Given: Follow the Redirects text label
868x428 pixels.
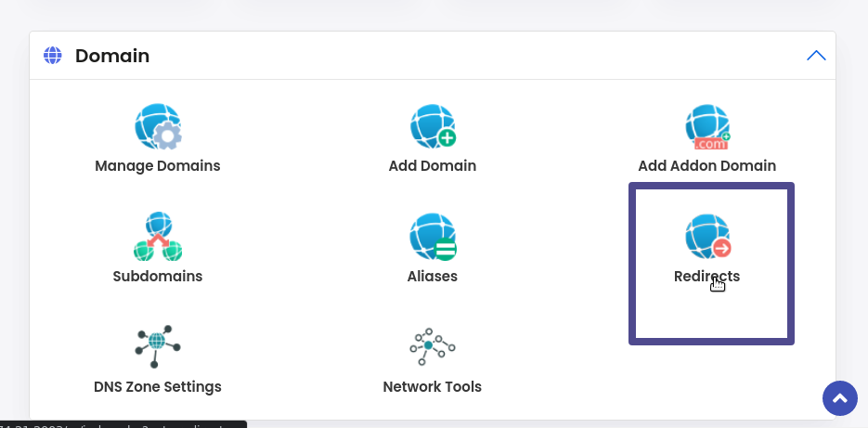Looking at the screenshot, I should pos(706,276).
